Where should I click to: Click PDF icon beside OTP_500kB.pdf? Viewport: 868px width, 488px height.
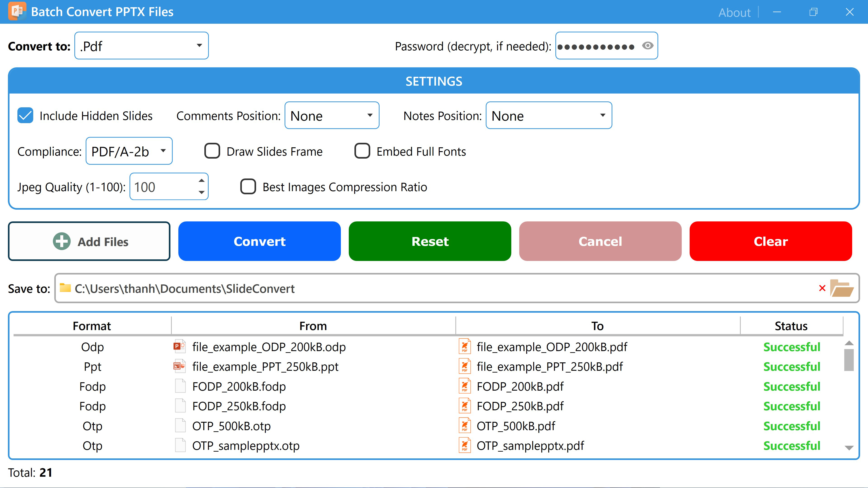pos(465,425)
